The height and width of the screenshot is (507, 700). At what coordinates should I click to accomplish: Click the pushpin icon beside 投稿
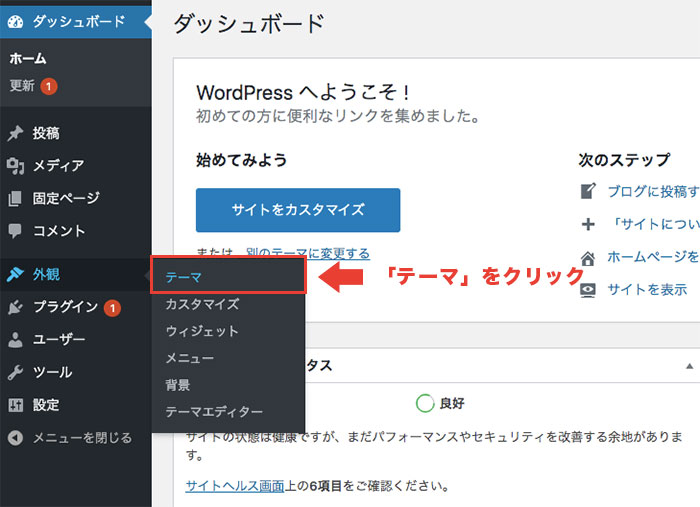[x=15, y=133]
